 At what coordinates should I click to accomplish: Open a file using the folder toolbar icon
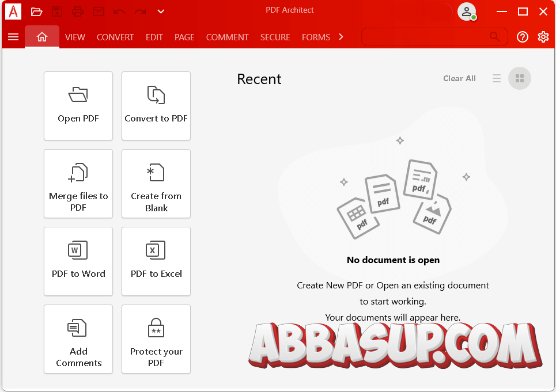point(36,12)
